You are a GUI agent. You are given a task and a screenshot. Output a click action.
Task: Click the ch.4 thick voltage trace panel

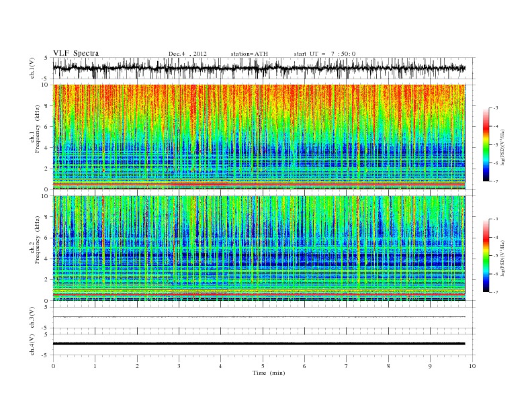(264, 345)
